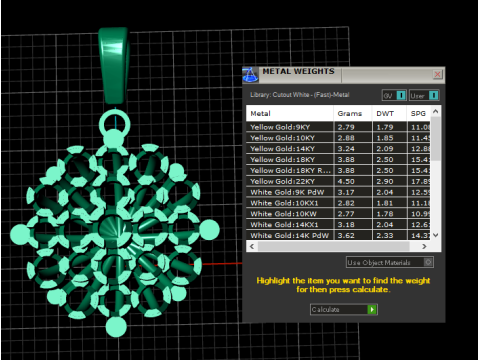Click the table's scroll down arrow
This screenshot has width=480, height=360.
pyautogui.click(x=435, y=235)
